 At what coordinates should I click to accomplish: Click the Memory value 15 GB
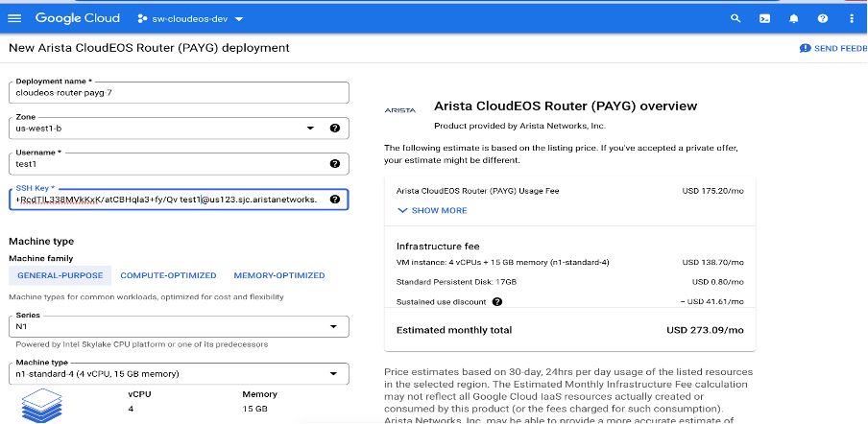pyautogui.click(x=254, y=409)
